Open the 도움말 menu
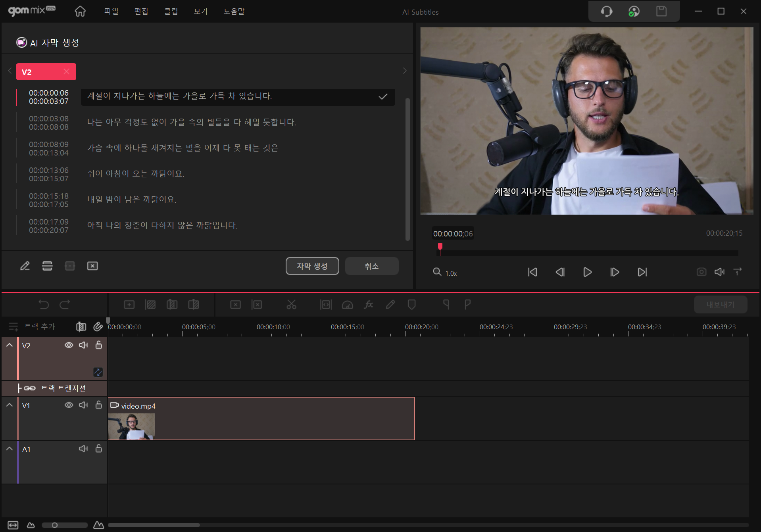The image size is (761, 532). coord(234,12)
